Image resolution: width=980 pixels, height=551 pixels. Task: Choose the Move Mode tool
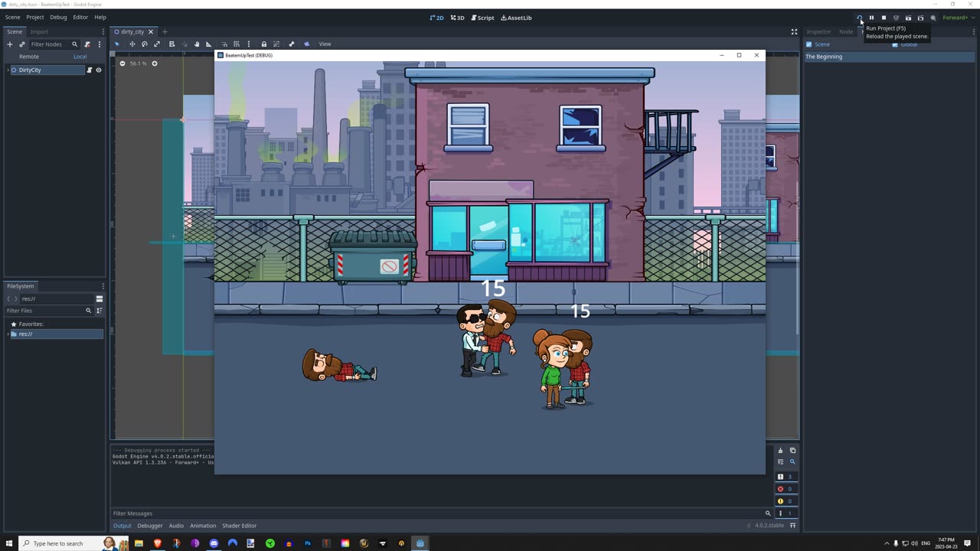[132, 44]
